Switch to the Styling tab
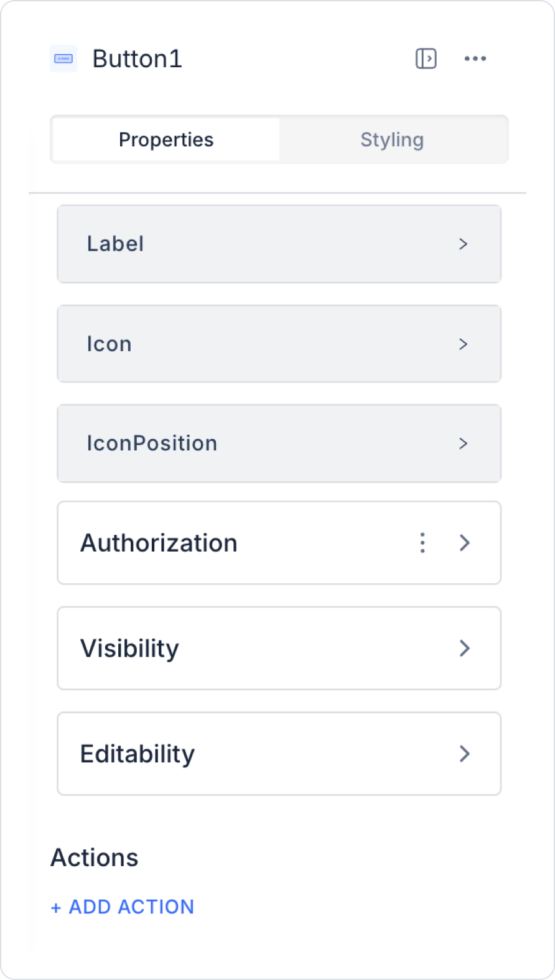Viewport: 555px width, 980px height. [392, 140]
